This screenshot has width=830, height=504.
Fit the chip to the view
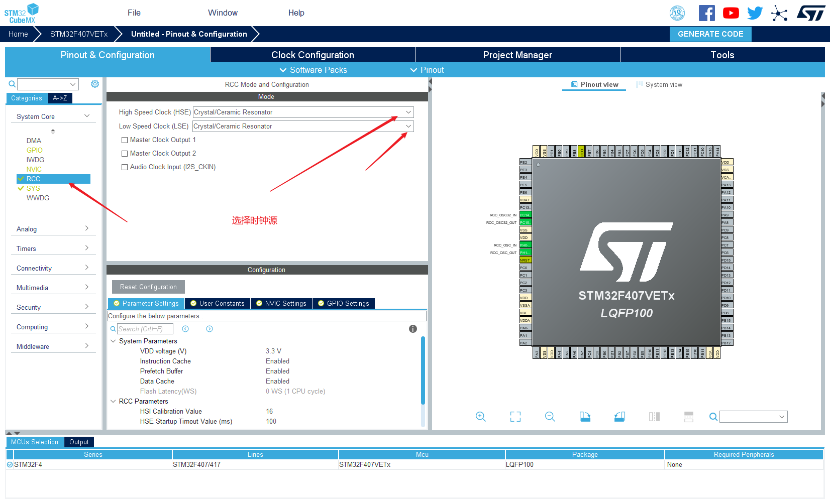point(515,417)
